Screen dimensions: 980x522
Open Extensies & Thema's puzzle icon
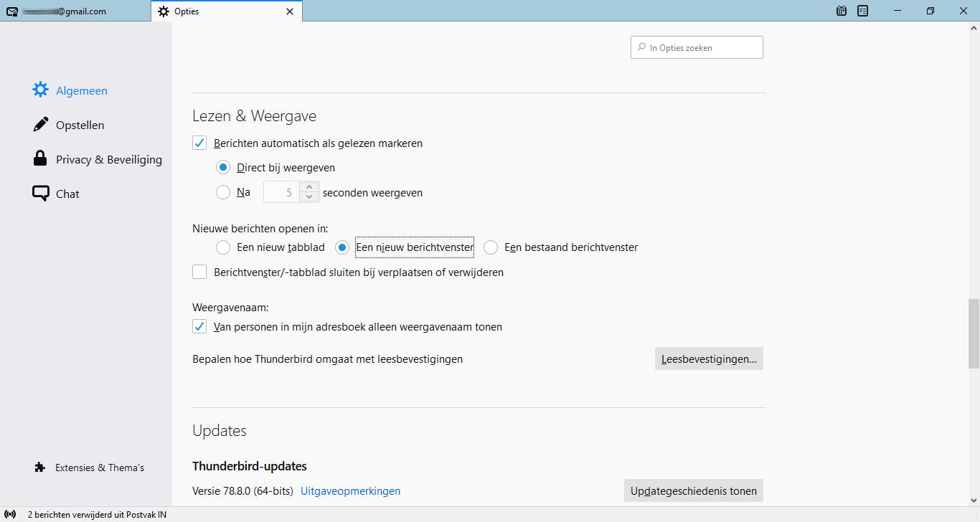click(40, 468)
